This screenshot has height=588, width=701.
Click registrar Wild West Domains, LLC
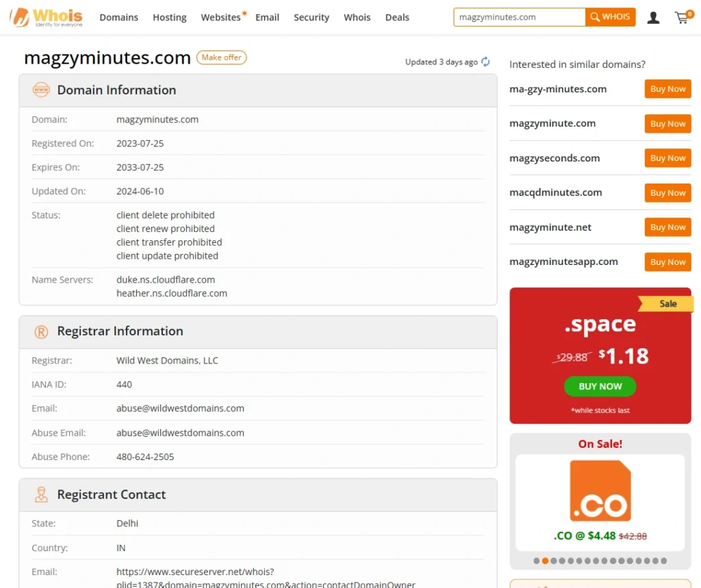pos(167,361)
